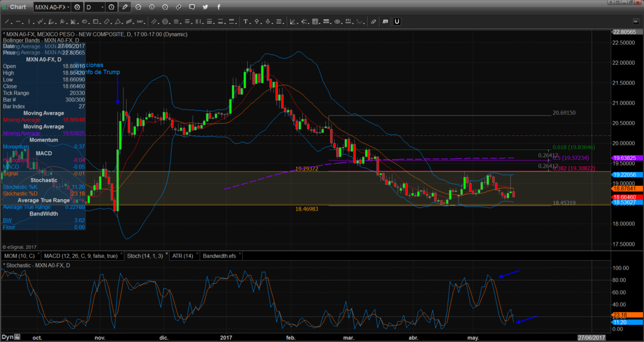Share chart via Twitter icon
644x342 pixels.
[x=205, y=7]
